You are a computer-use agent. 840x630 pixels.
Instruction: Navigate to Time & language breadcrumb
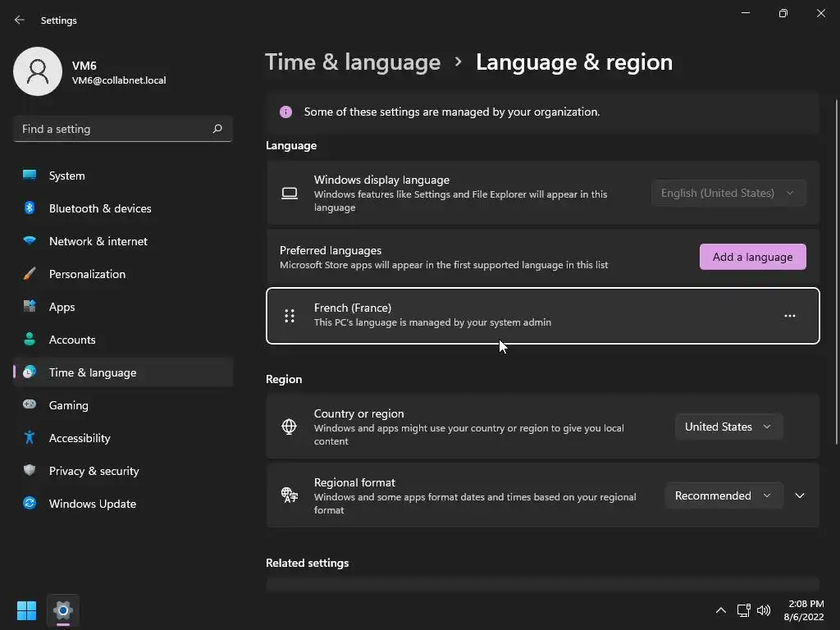353,62
